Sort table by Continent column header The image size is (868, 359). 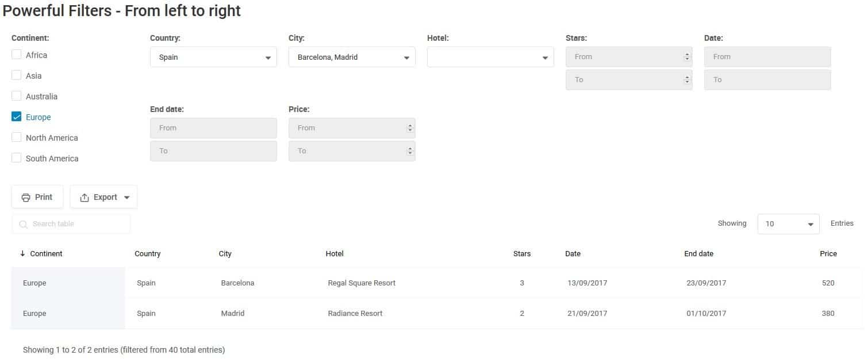(46, 254)
